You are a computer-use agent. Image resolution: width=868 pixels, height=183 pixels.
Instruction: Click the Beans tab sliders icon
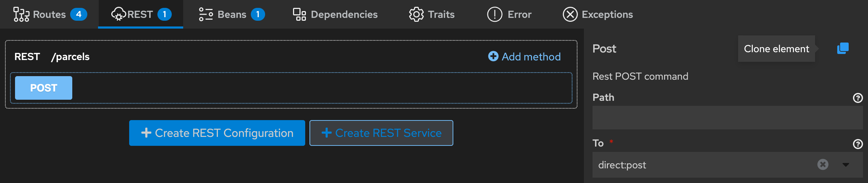coord(206,14)
